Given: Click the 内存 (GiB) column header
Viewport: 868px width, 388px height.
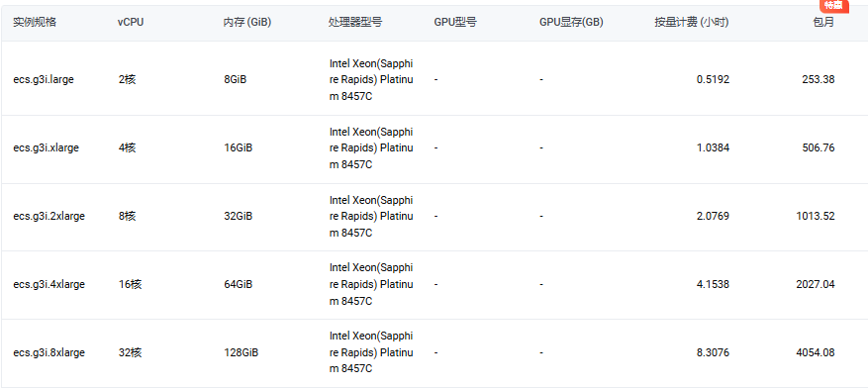Looking at the screenshot, I should coord(247,23).
